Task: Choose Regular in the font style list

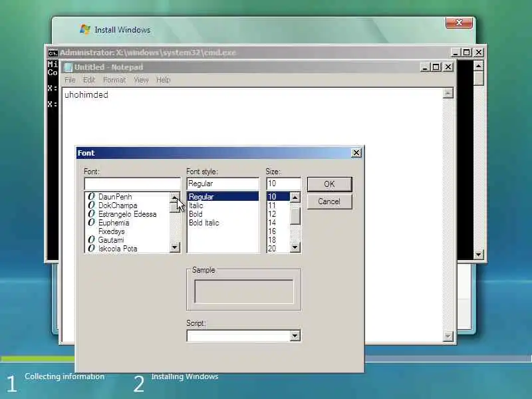Action: point(223,196)
